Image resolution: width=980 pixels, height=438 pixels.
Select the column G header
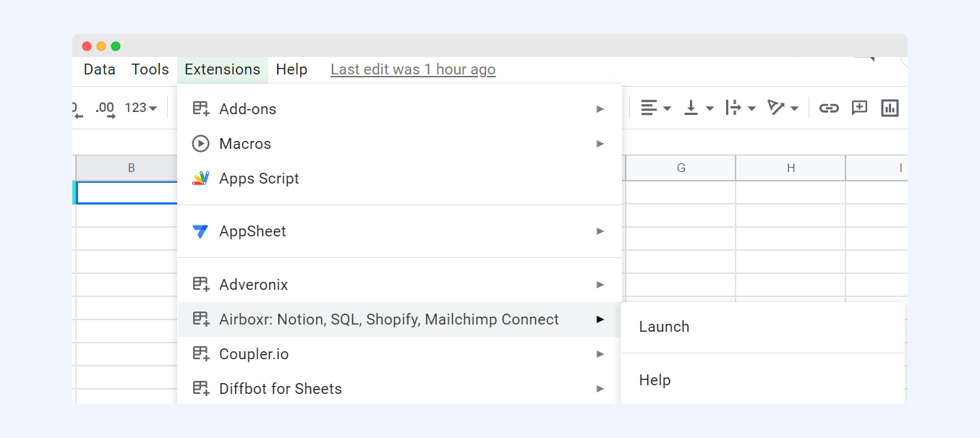click(681, 168)
